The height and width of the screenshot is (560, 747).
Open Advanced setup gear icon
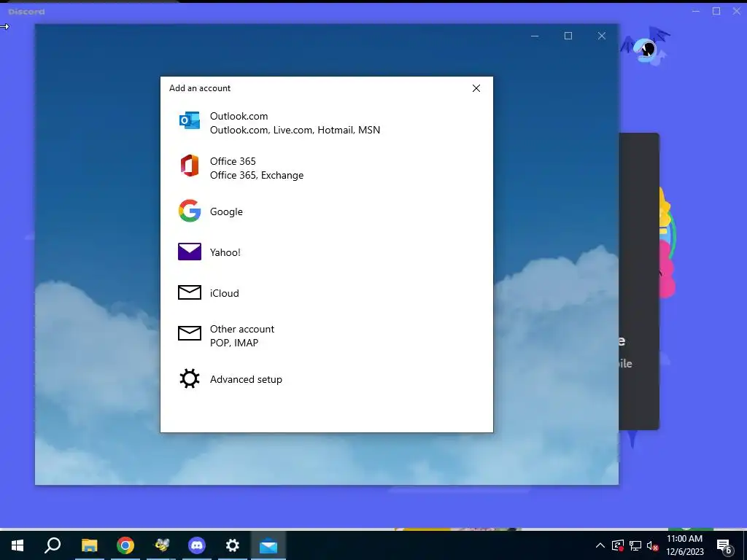point(189,379)
